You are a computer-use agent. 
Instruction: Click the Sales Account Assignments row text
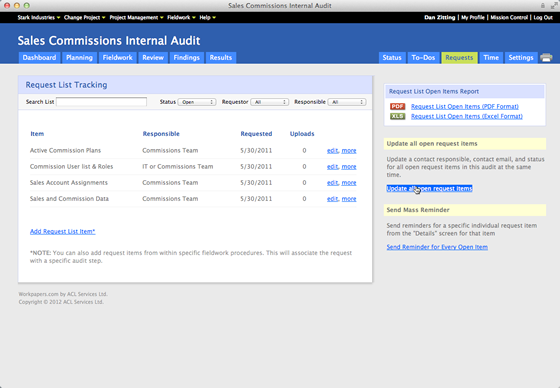(69, 183)
